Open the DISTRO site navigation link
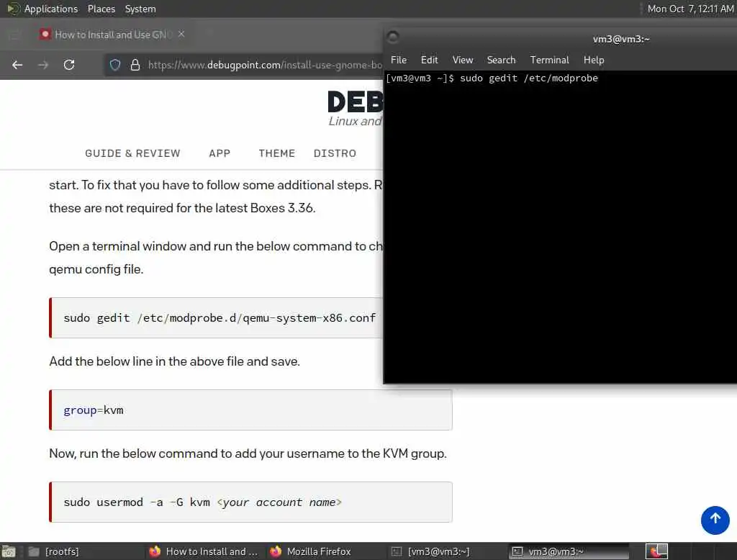Image resolution: width=737 pixels, height=560 pixels. point(335,153)
